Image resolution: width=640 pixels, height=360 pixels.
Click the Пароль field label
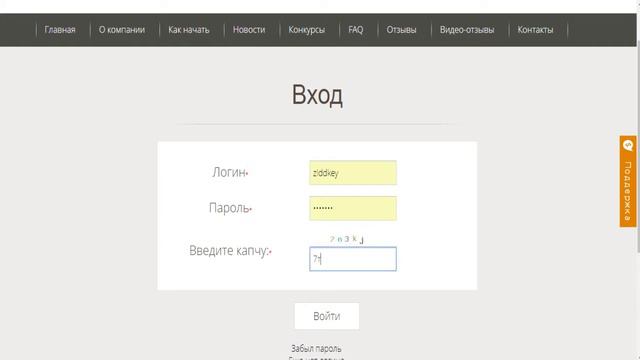pos(230,208)
